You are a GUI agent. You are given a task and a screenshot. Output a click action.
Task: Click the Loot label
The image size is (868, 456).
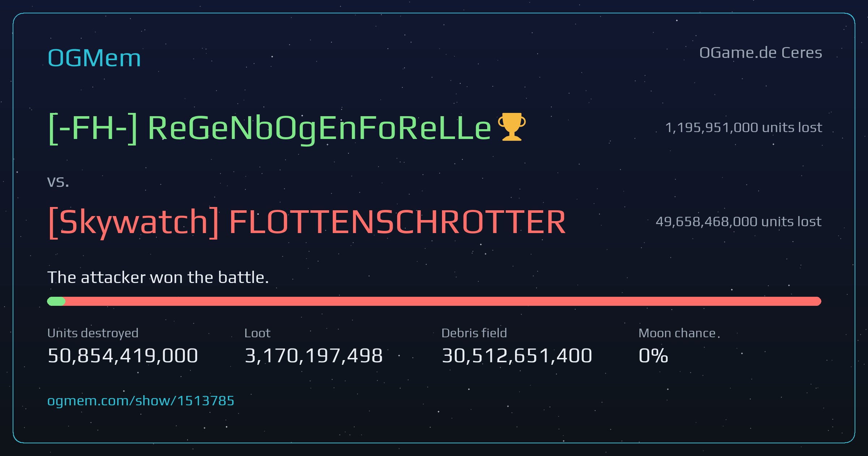(257, 333)
